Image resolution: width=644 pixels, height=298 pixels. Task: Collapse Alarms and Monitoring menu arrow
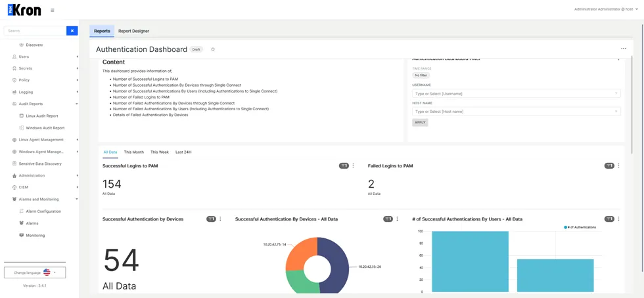[x=77, y=199]
